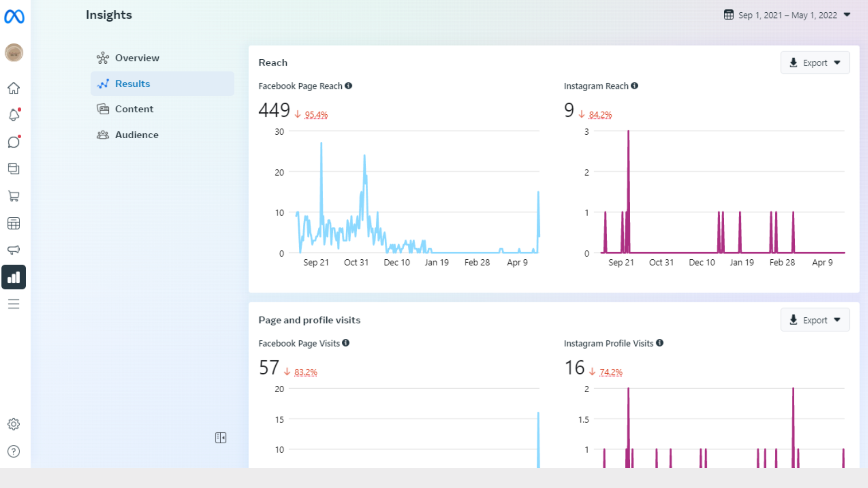Open the Inbox chat bubble icon
Screen dimensions: 868x488
[x=14, y=142]
